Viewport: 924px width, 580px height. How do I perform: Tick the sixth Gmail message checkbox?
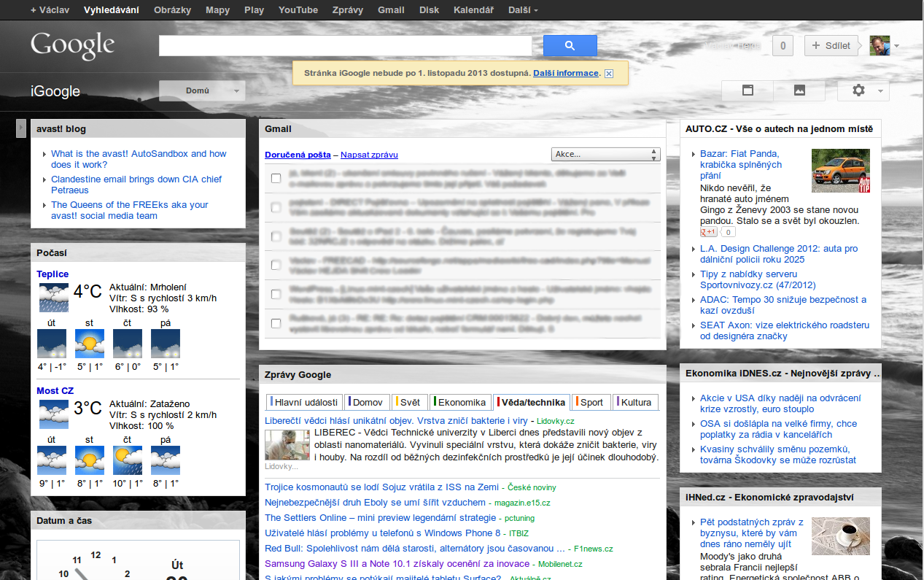(x=276, y=323)
